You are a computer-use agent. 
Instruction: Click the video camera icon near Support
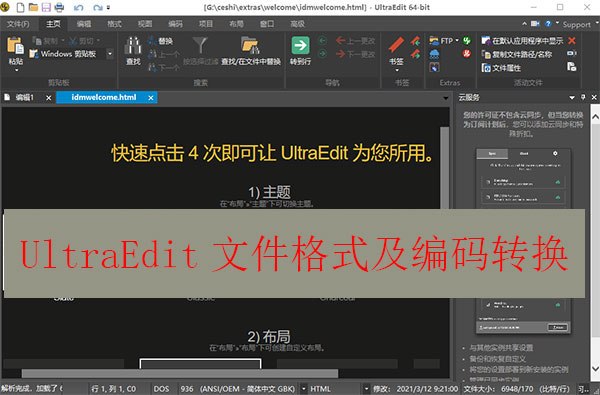[535, 24]
